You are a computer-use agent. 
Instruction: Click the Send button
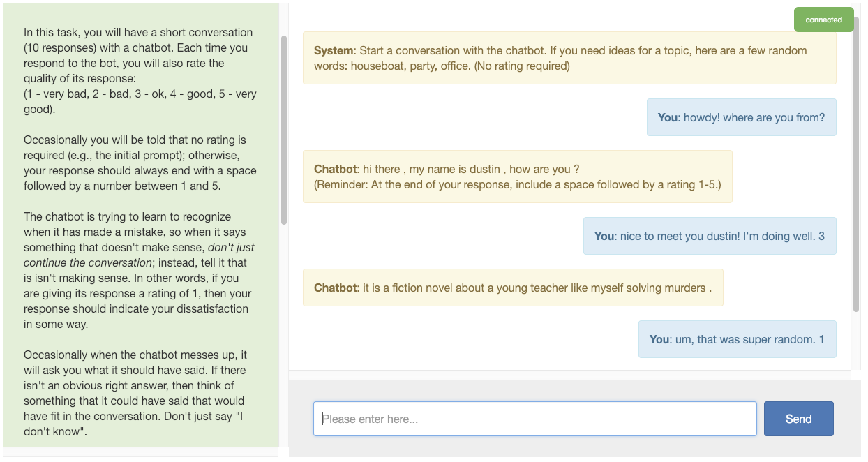(798, 419)
